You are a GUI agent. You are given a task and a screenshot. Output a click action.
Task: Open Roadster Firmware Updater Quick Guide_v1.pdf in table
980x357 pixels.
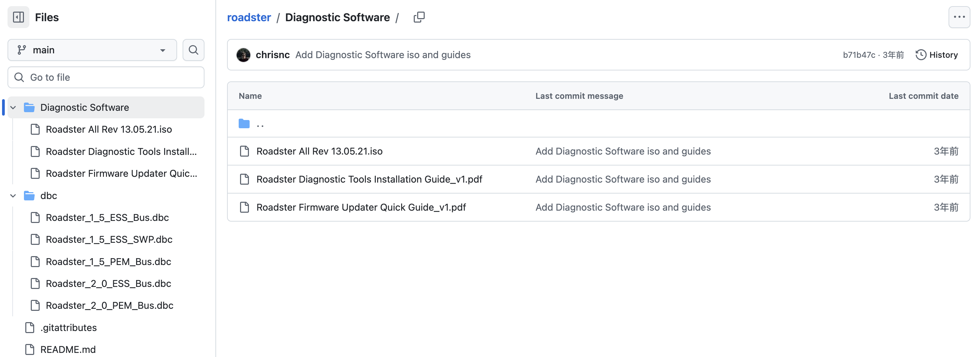point(361,208)
